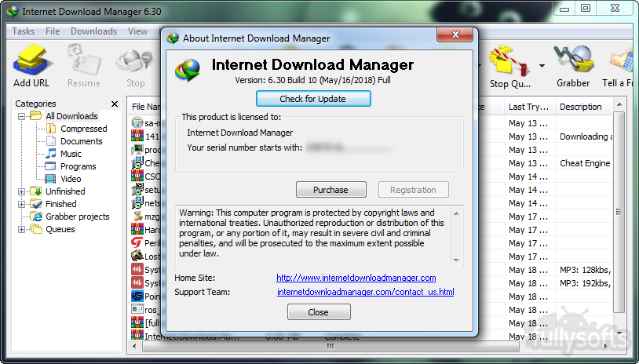Expand the Queues tree node

click(22, 230)
